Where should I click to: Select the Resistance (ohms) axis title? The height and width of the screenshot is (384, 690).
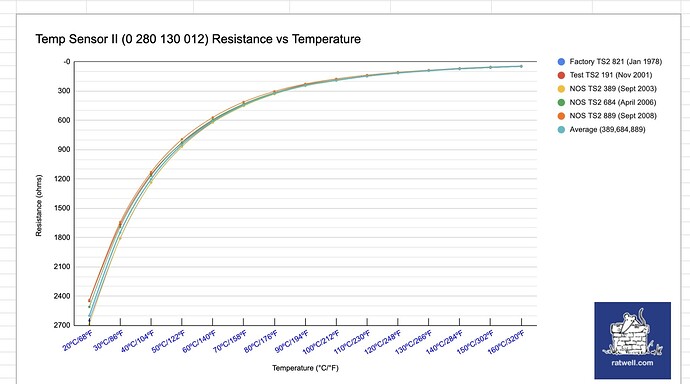[x=39, y=205]
